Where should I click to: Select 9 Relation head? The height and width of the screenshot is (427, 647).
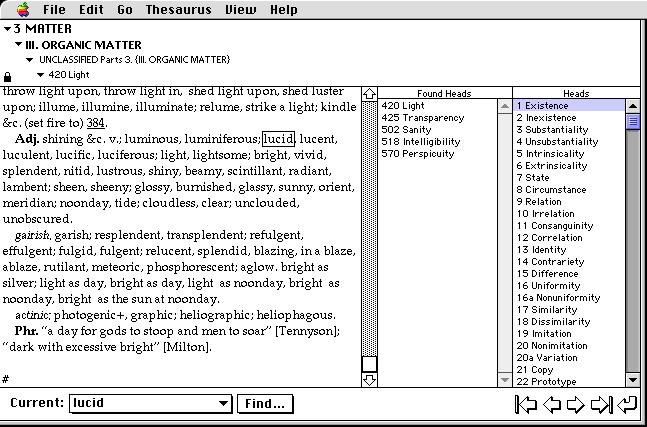click(569, 201)
